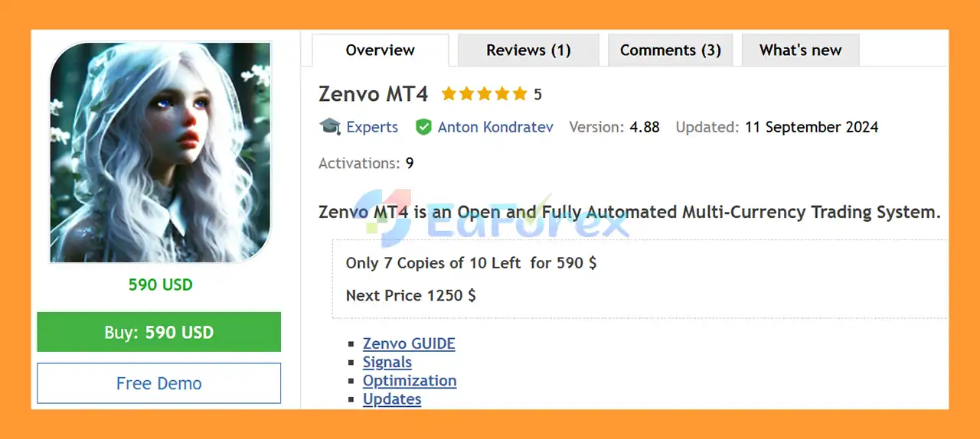Switch to the Reviews (1) tab
The image size is (980, 439).
(528, 50)
